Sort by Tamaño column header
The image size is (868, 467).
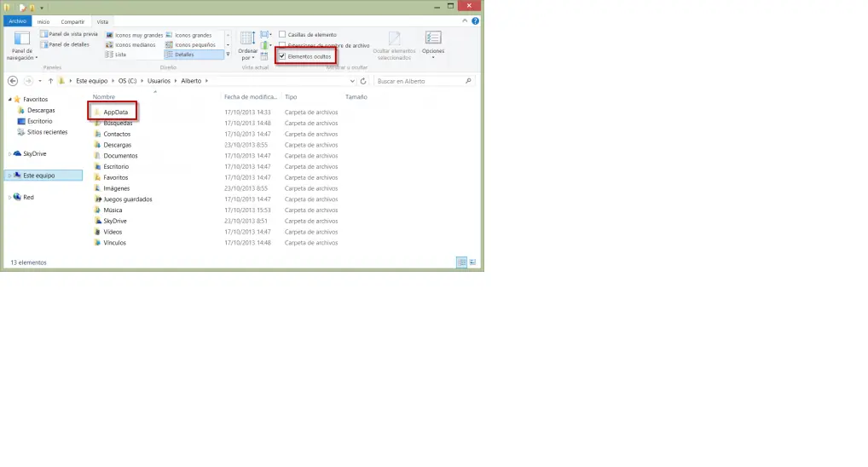356,97
